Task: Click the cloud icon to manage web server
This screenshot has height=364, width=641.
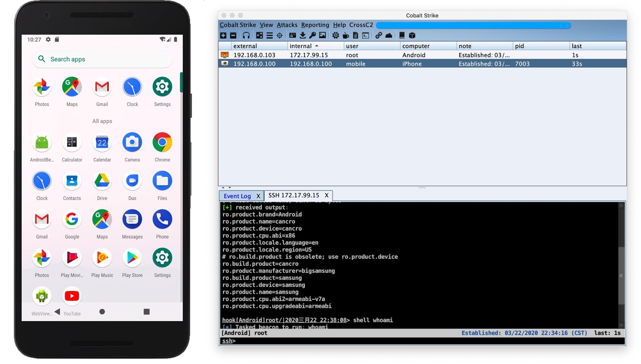Action: coord(389,36)
